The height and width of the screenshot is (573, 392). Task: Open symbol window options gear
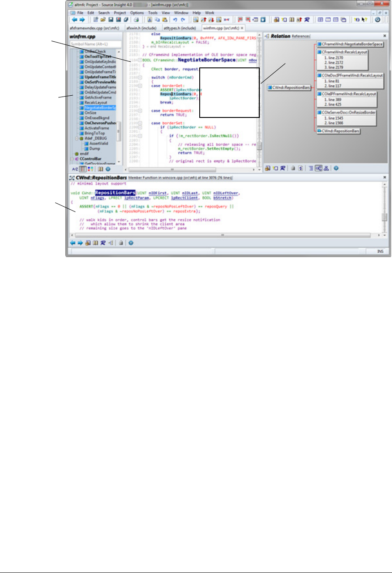(x=107, y=169)
